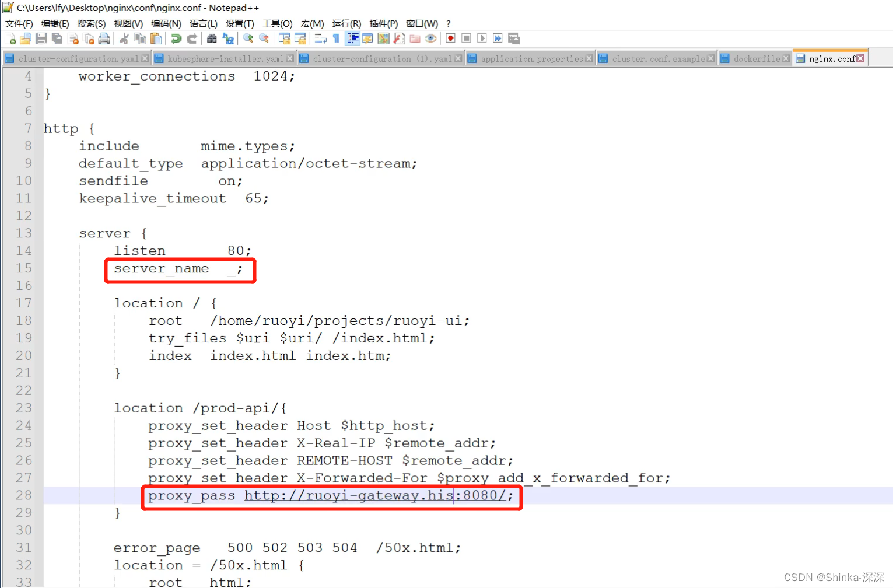The height and width of the screenshot is (588, 893).
Task: Open the 编码(N) menu
Action: coord(166,23)
